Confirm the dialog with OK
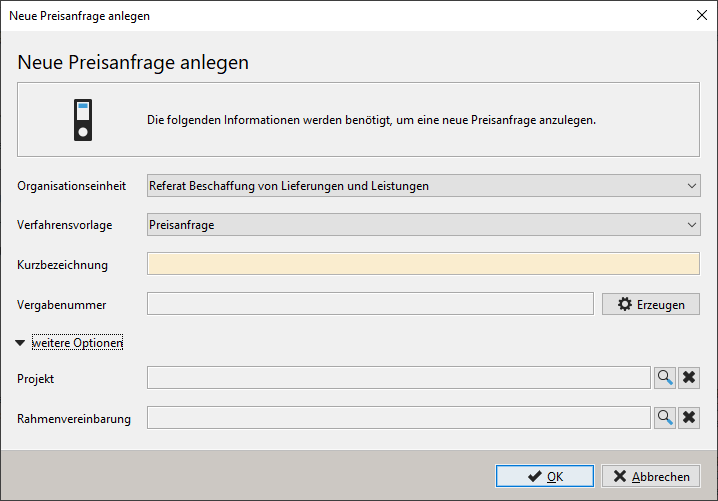This screenshot has width=718, height=501. [544, 476]
